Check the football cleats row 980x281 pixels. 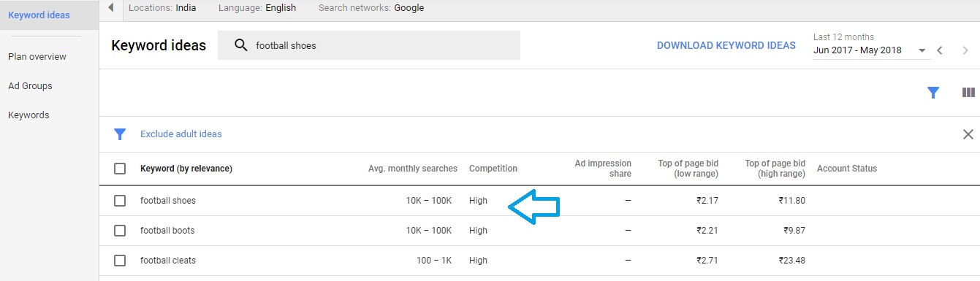point(120,261)
